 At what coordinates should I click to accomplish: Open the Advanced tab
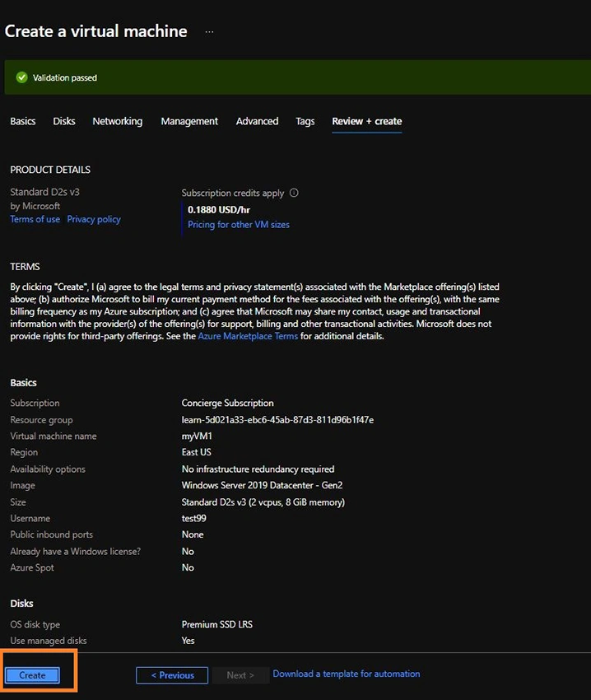click(x=257, y=121)
